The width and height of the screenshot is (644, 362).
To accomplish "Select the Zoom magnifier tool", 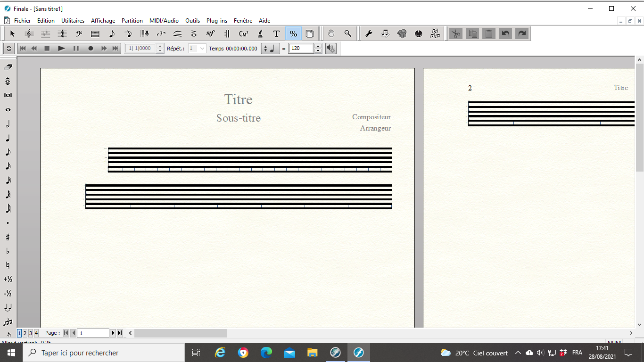I will (347, 33).
